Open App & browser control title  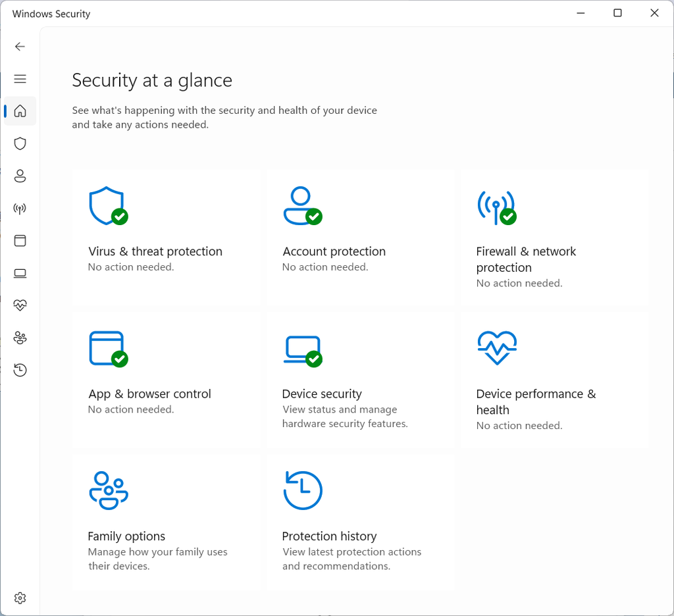click(x=149, y=394)
